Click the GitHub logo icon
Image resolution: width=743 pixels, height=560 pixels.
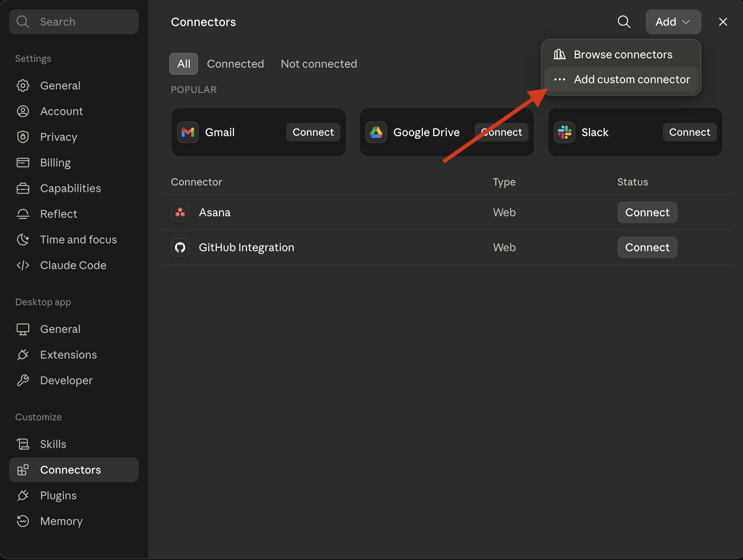point(180,247)
